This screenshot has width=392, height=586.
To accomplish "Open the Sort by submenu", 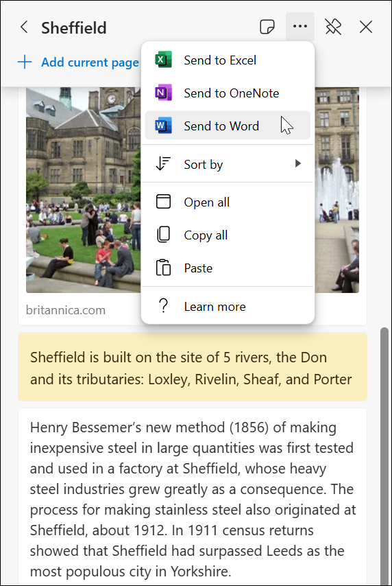I will (228, 164).
